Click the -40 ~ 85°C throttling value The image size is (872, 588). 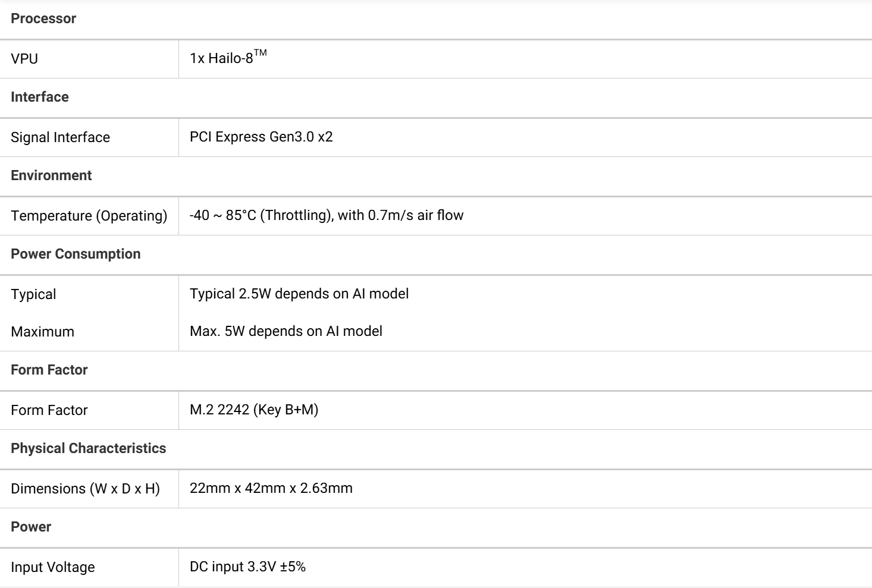327,215
